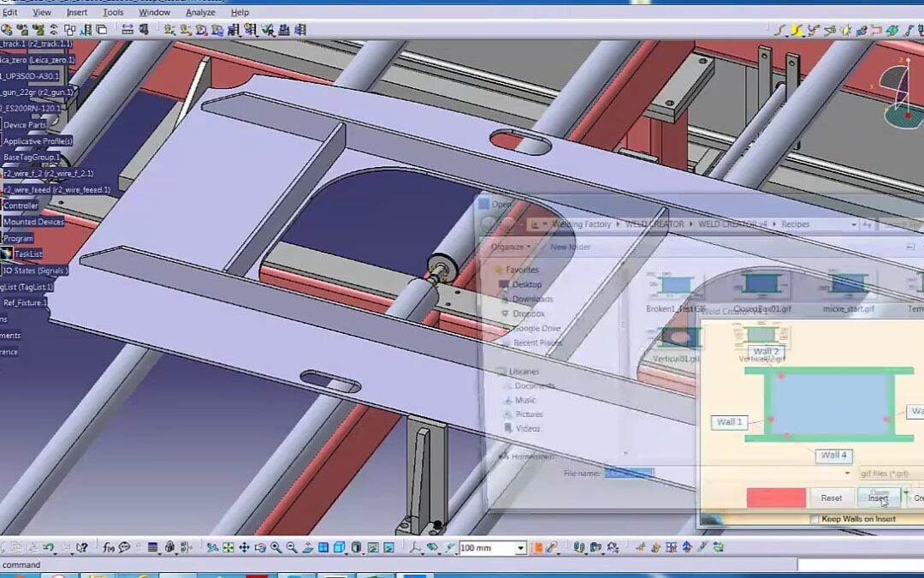Click the double-window copy icon in top toolbar

coord(101,29)
